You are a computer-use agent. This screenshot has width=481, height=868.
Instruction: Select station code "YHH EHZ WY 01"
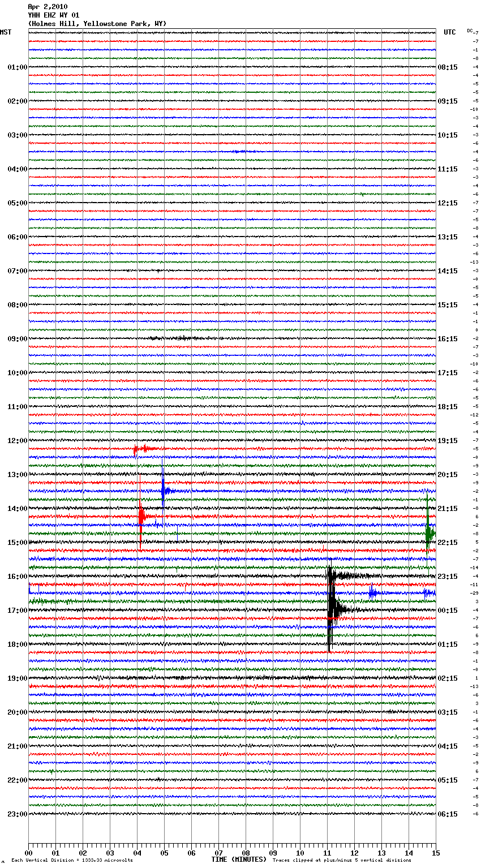(54, 15)
